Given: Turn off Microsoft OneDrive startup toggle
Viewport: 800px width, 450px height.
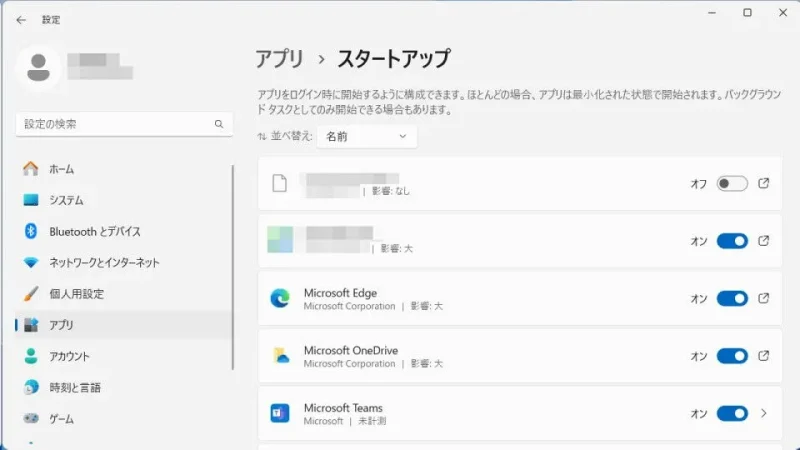Looking at the screenshot, I should coord(732,356).
